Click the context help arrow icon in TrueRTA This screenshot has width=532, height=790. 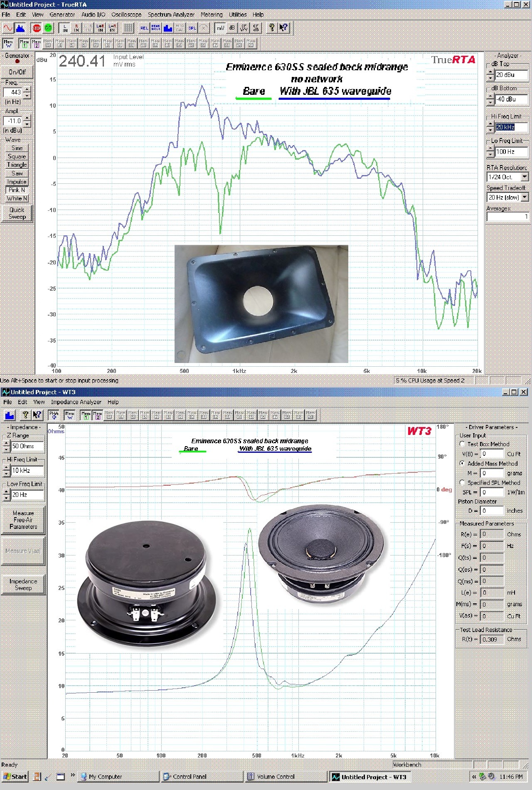tap(283, 28)
